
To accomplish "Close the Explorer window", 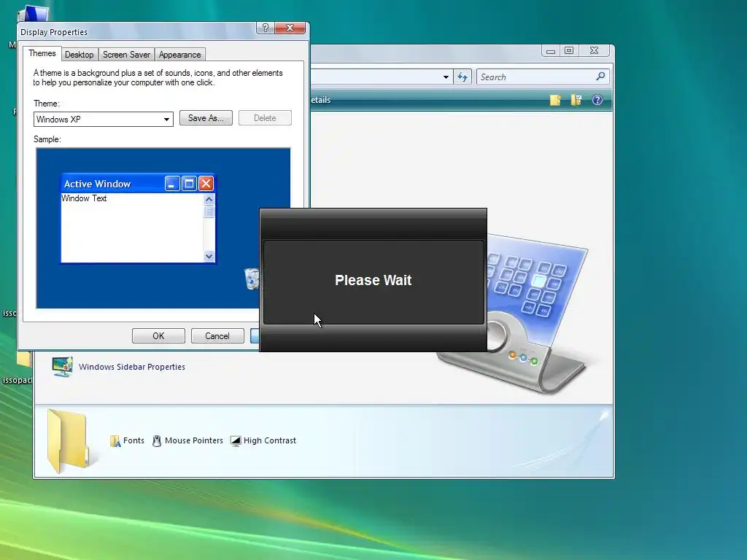I will 594,50.
